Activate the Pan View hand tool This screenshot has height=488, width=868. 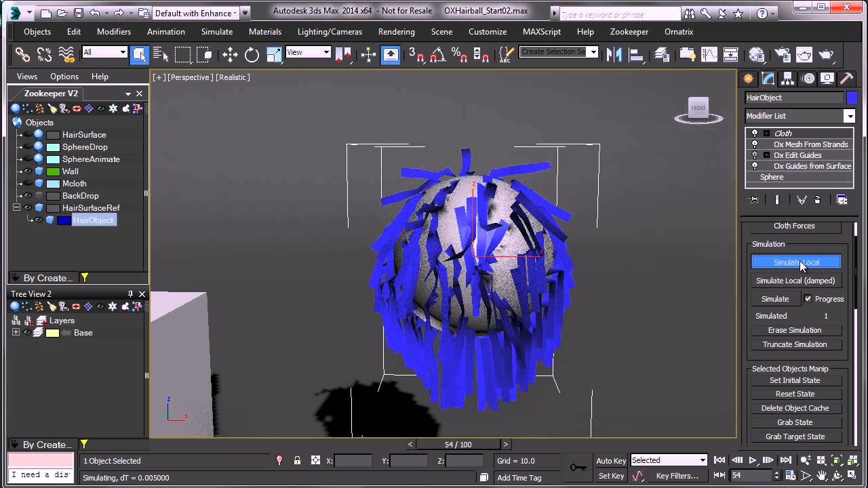(x=821, y=476)
